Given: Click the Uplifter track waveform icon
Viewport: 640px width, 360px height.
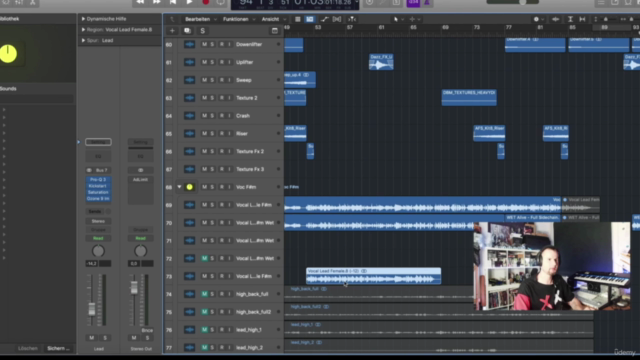Looking at the screenshot, I should [189, 62].
